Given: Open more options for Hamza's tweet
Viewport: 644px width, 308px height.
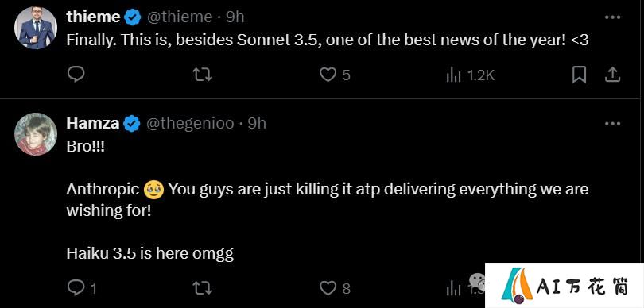Looking at the screenshot, I should click(612, 124).
